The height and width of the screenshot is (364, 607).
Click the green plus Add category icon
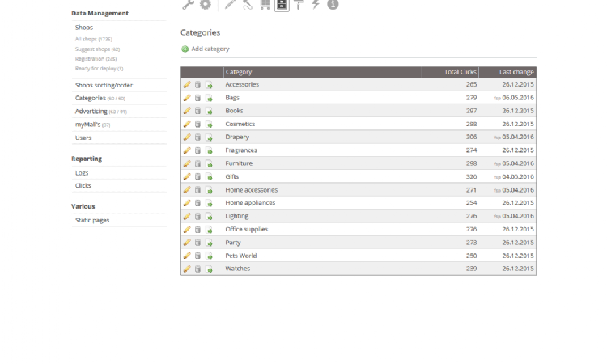185,49
